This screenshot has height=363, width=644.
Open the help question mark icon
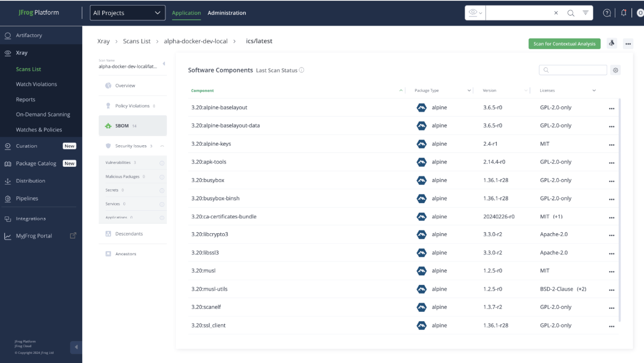[607, 13]
